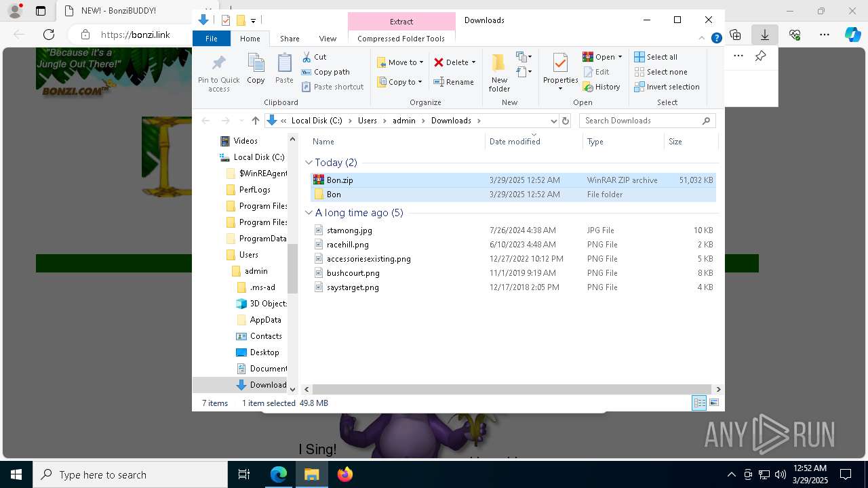This screenshot has height=488, width=868.
Task: Switch to the Home ribbon tab
Action: pyautogui.click(x=250, y=39)
